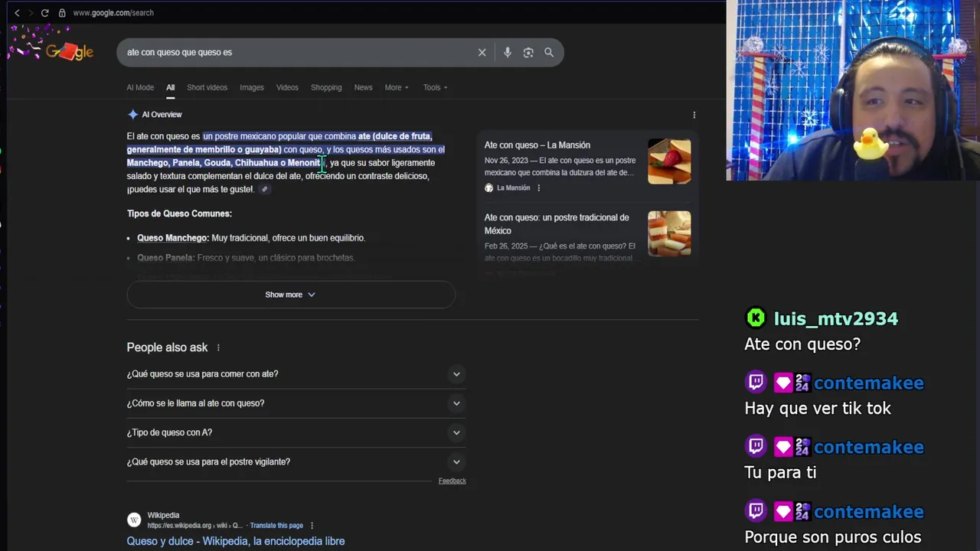Click La Mansión strawberry dessert thumbnail
Screen dimensions: 980x551
tap(669, 161)
